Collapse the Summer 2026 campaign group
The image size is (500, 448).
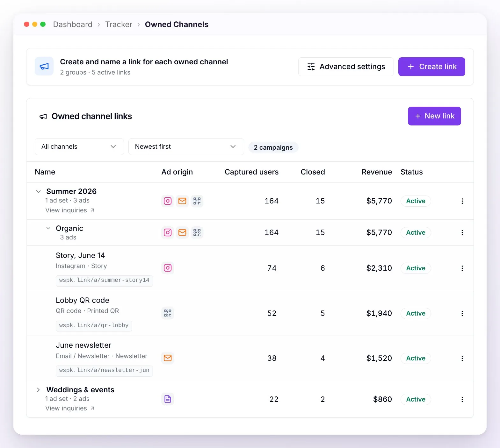38,191
